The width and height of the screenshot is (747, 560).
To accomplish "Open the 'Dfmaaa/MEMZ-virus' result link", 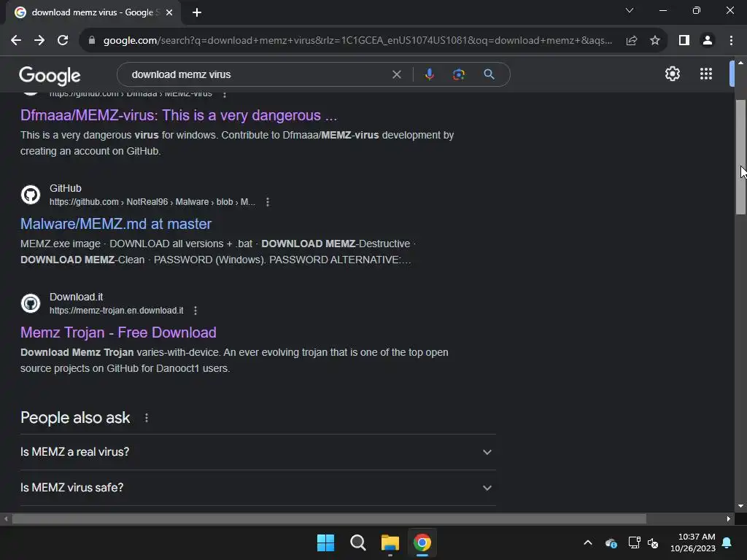I will (x=179, y=115).
